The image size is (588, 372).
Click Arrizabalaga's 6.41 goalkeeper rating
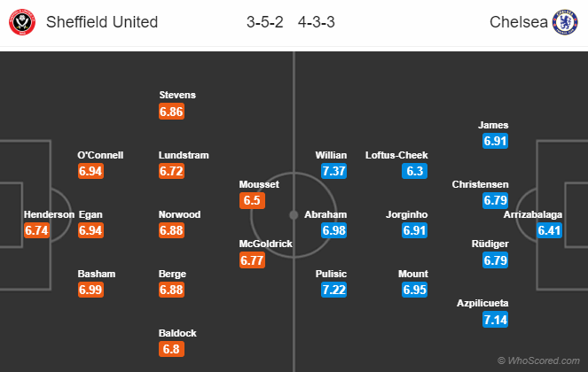tap(551, 230)
